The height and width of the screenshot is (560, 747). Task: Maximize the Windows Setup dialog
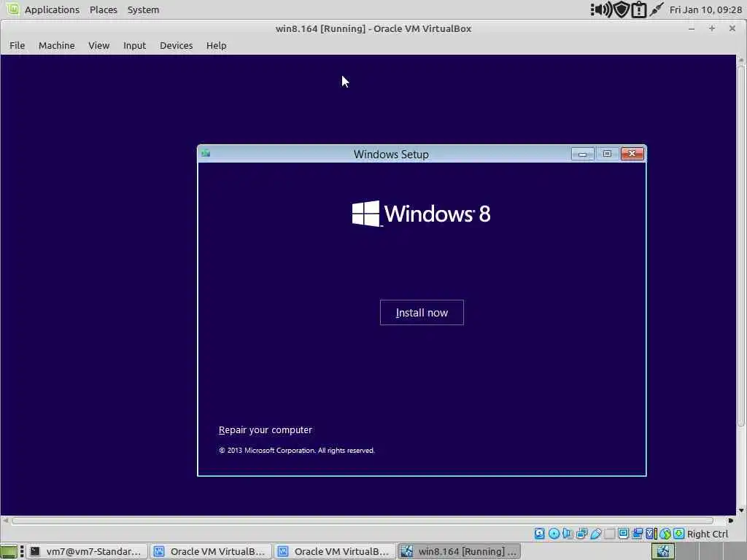pyautogui.click(x=607, y=154)
